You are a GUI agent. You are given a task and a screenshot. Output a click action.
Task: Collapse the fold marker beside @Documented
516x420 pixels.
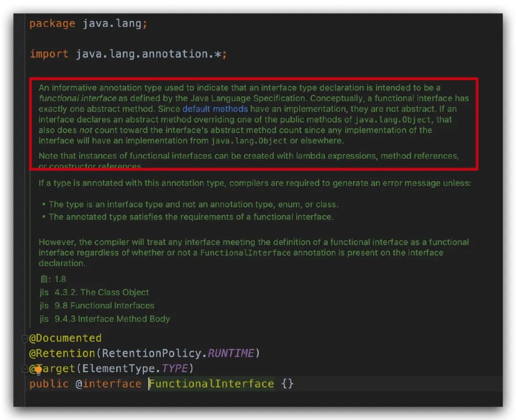click(24, 339)
